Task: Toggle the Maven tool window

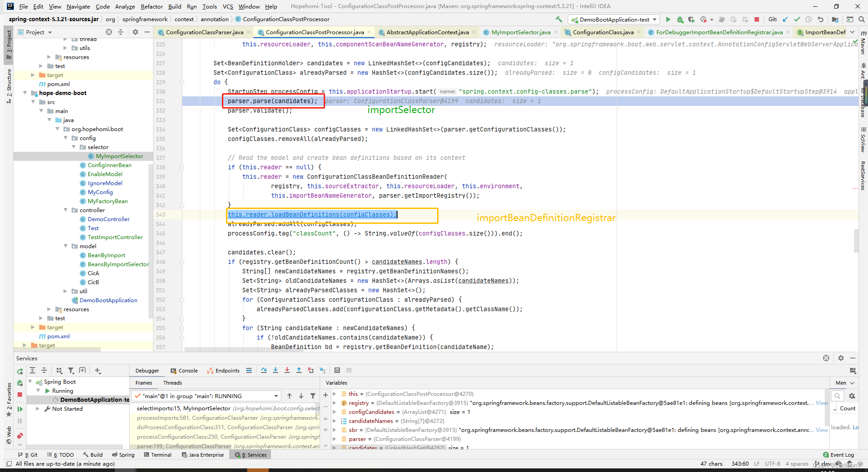Action: (863, 42)
